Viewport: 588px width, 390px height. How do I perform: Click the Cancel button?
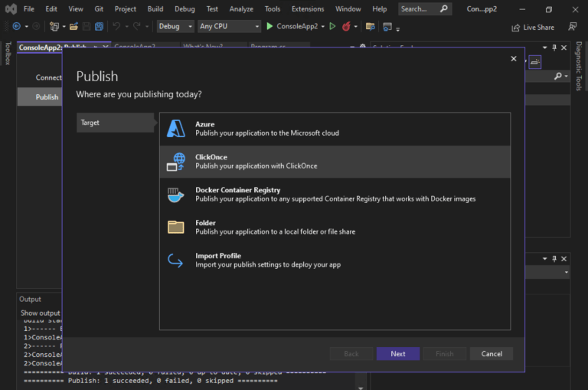pyautogui.click(x=492, y=353)
